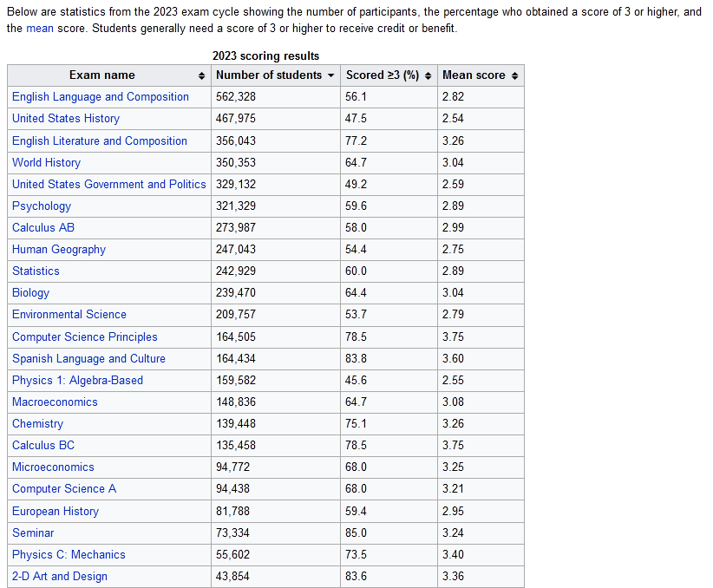713x588 pixels.
Task: Click the 139,448 student count cell
Action: (276, 424)
